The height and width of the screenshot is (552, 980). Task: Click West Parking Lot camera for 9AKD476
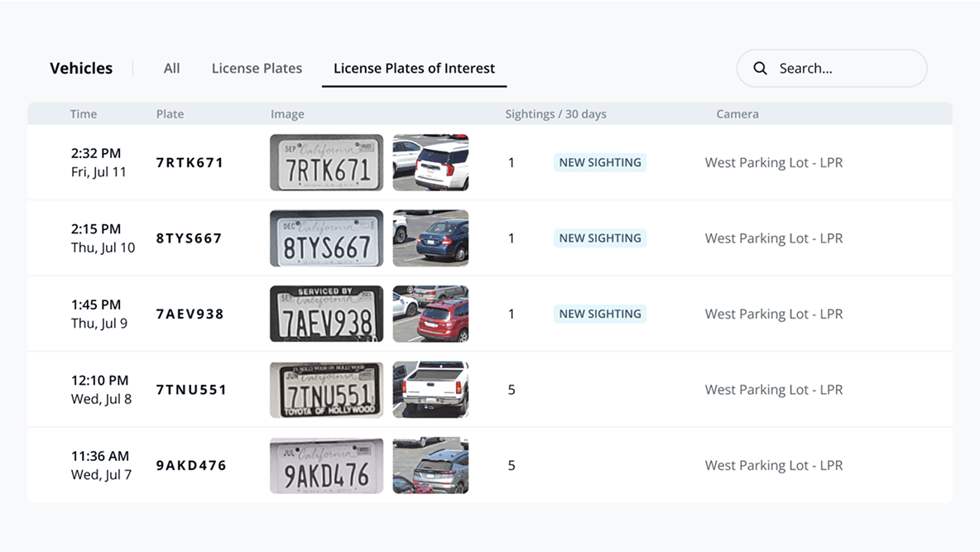773,466
